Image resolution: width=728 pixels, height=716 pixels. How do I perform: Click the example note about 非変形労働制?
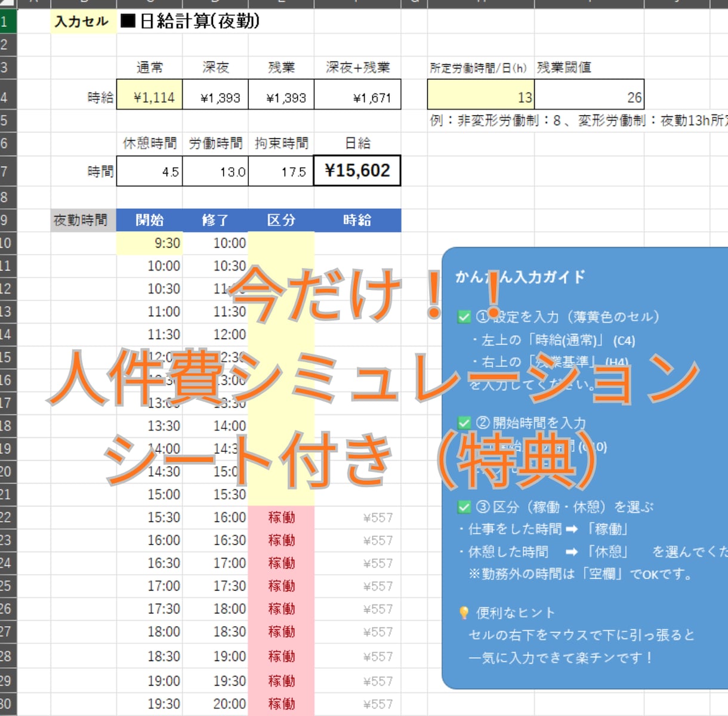point(578,121)
